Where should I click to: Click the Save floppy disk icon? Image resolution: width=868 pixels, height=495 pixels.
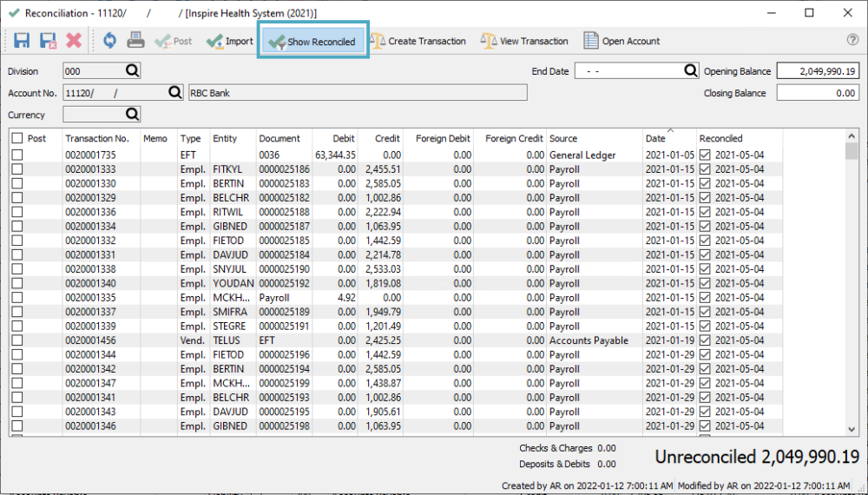(x=22, y=41)
